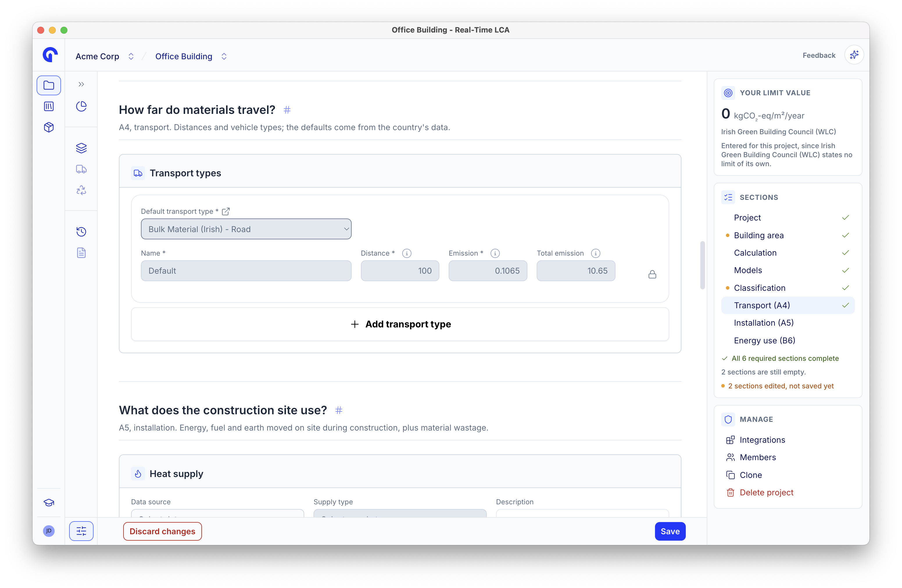Click the Distance input field
Viewport: 902px width, 588px height.
click(x=400, y=271)
